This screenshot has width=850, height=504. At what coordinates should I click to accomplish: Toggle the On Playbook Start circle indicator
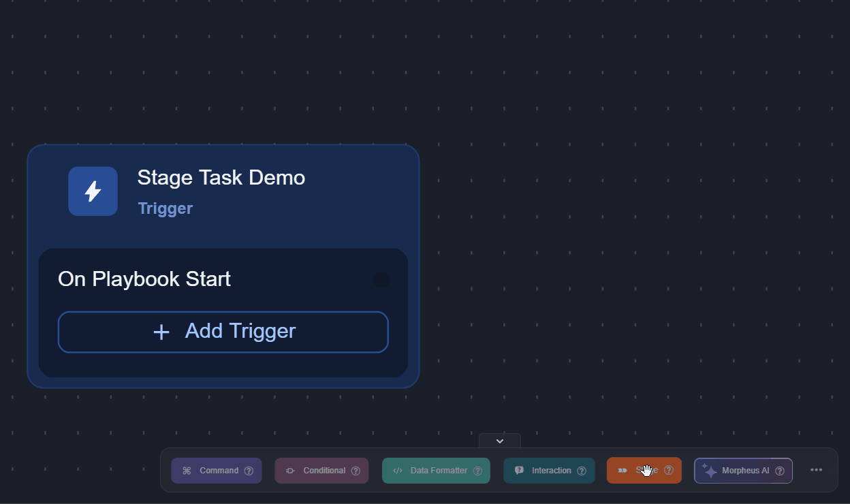[381, 280]
